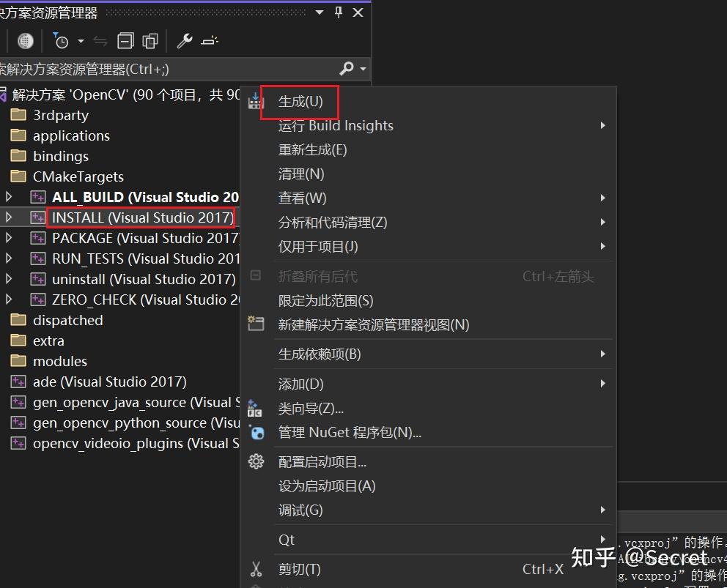Click the gear icon beside 配置启动项目
Image resolution: width=727 pixels, height=588 pixels.
tap(256, 461)
